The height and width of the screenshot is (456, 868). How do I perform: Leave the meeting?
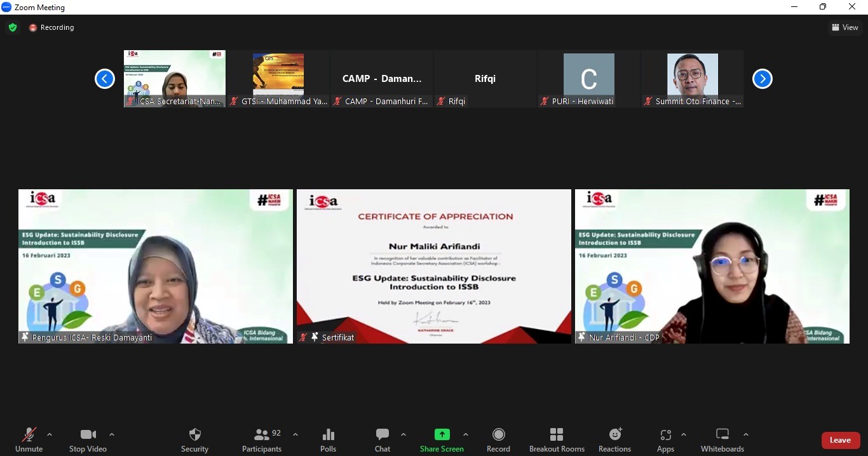tap(840, 440)
